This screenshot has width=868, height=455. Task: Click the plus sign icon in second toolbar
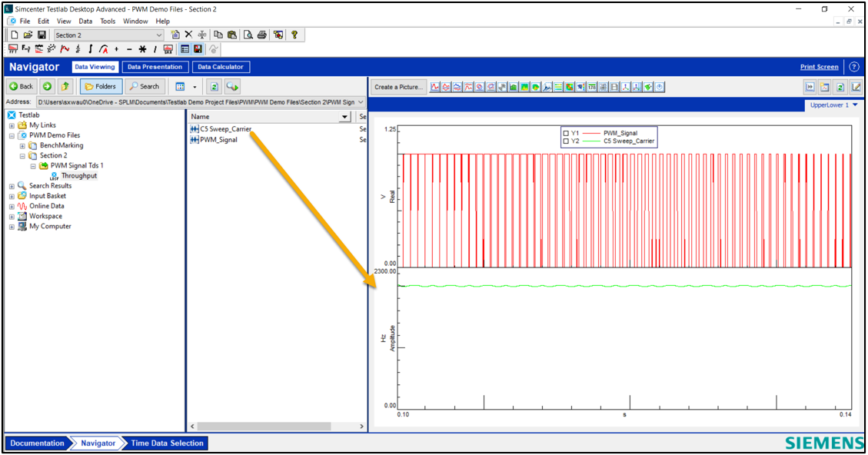[116, 49]
